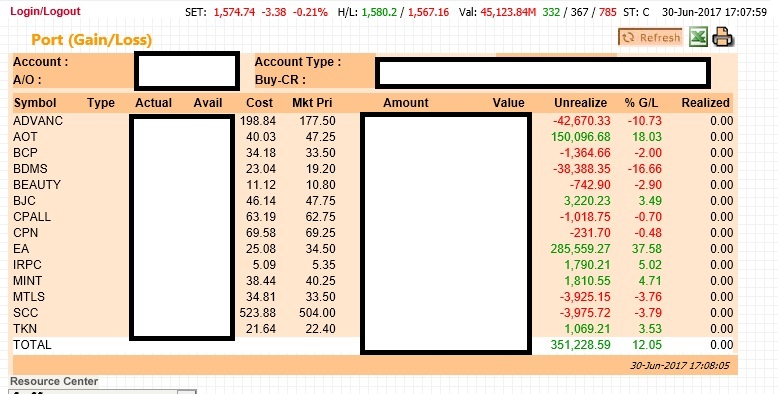Click the TKN symbol
The width and height of the screenshot is (778, 394).
(x=25, y=328)
